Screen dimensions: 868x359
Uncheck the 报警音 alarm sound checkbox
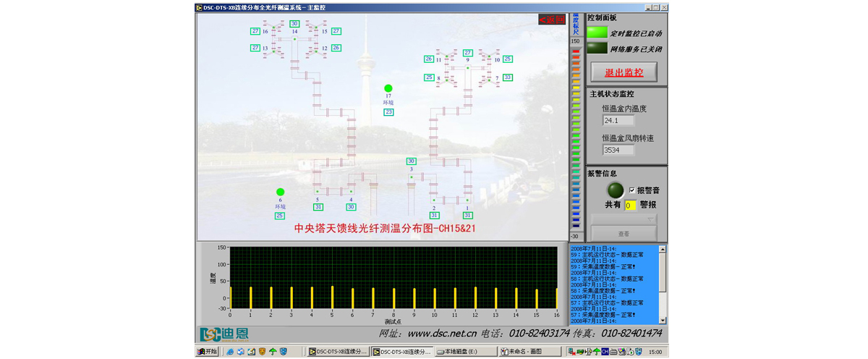point(631,190)
